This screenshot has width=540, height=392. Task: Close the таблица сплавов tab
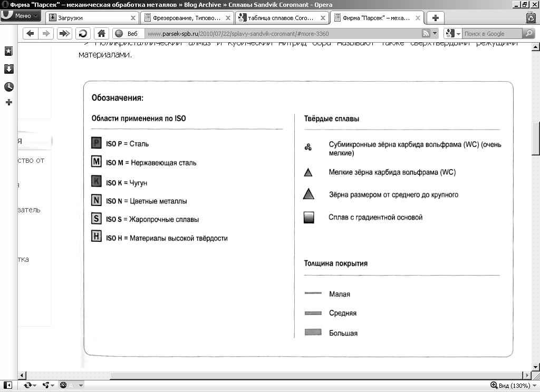tap(323, 18)
